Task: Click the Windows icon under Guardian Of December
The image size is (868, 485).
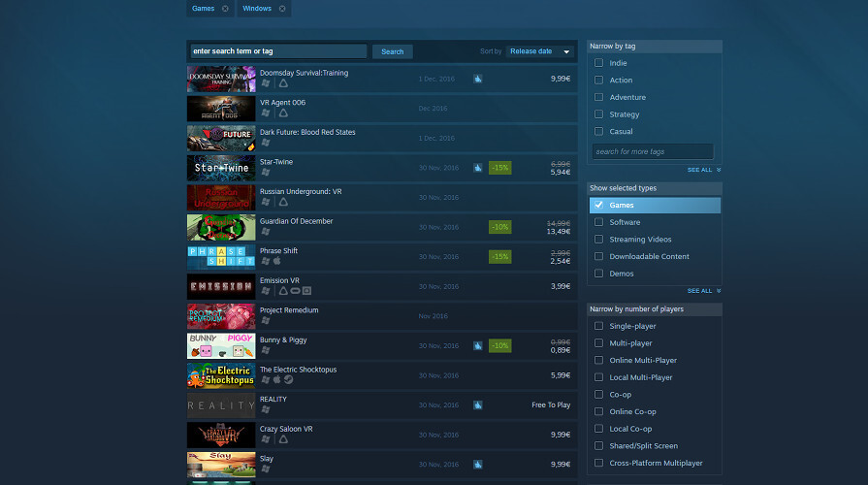Action: (266, 232)
